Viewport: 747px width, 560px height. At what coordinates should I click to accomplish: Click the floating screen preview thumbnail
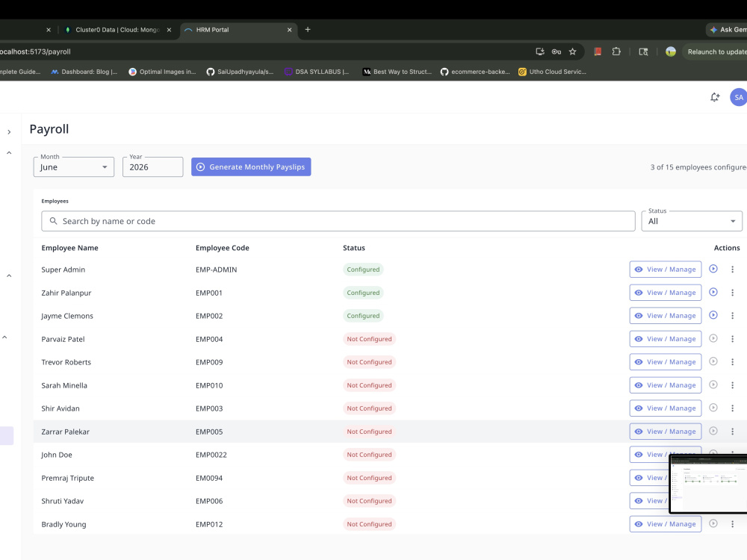point(708,484)
